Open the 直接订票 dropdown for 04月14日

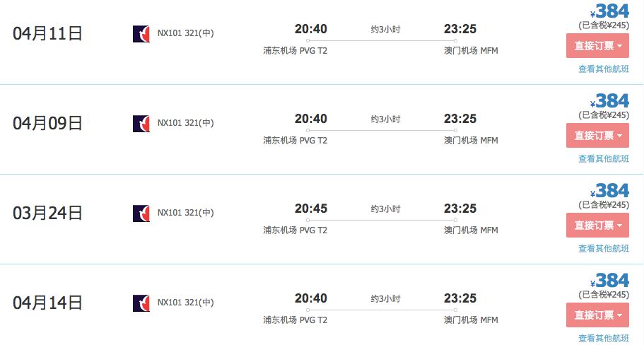[597, 315]
